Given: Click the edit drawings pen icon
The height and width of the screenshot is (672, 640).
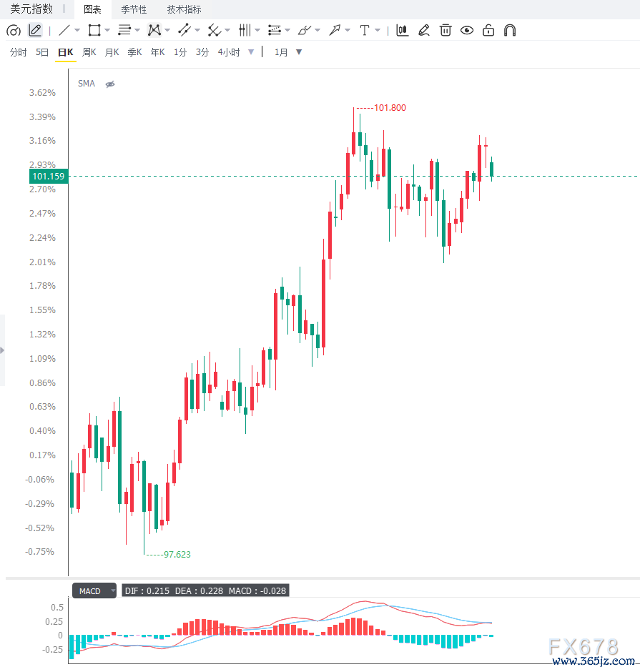Looking at the screenshot, I should coord(424,31).
